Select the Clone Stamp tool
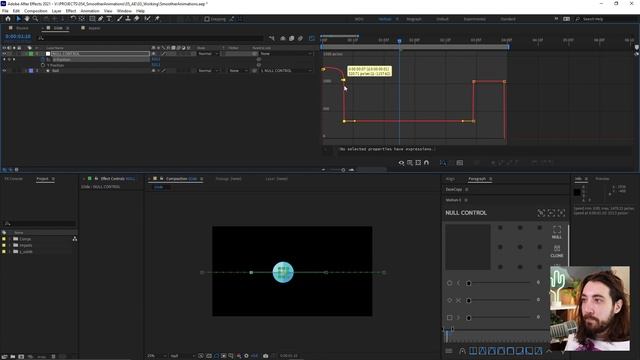640x360 pixels. coord(128,19)
